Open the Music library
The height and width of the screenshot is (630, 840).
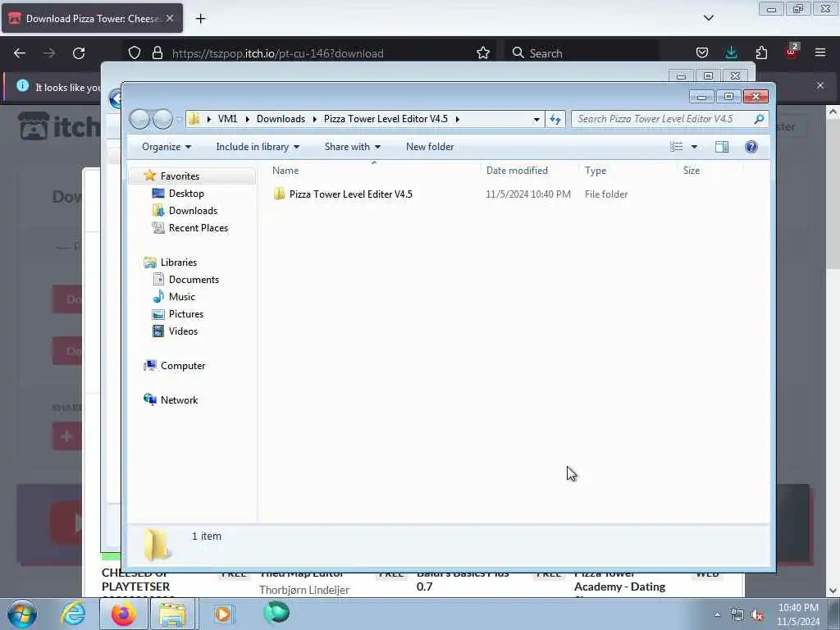point(181,297)
